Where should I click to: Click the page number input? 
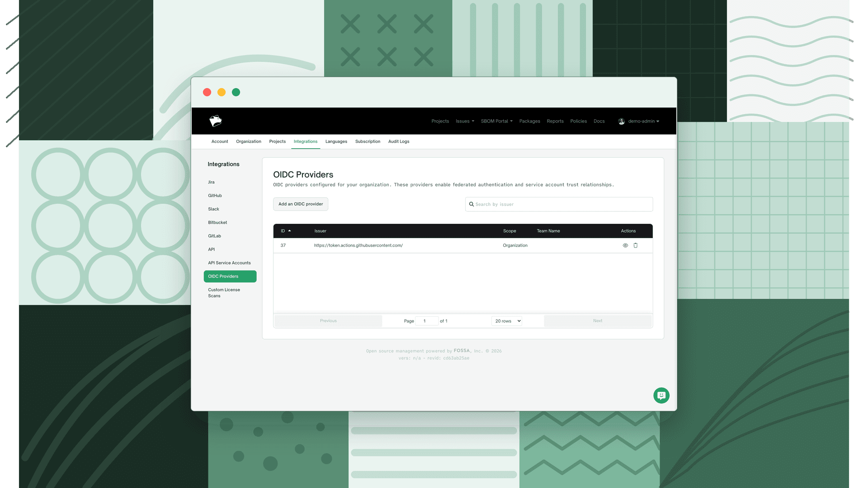click(427, 321)
